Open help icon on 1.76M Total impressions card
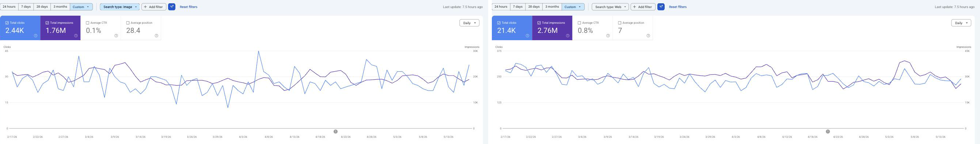 [x=76, y=36]
